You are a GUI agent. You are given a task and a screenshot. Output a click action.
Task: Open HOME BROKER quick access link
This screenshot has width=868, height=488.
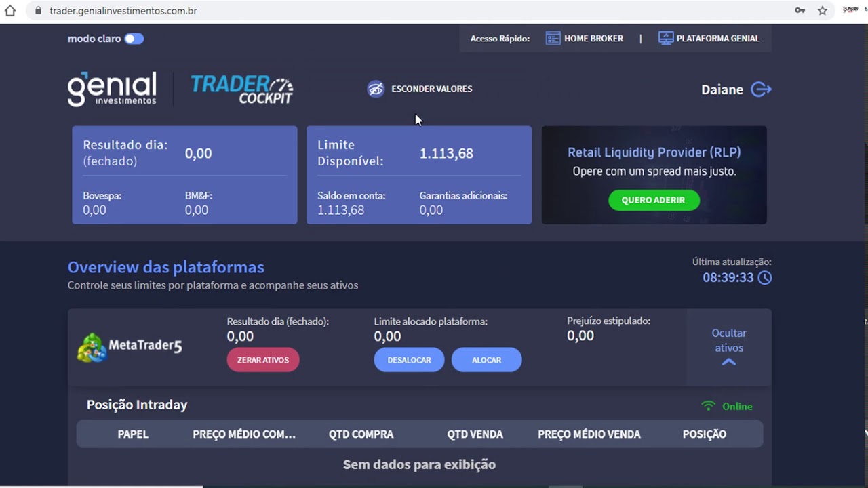coord(593,39)
